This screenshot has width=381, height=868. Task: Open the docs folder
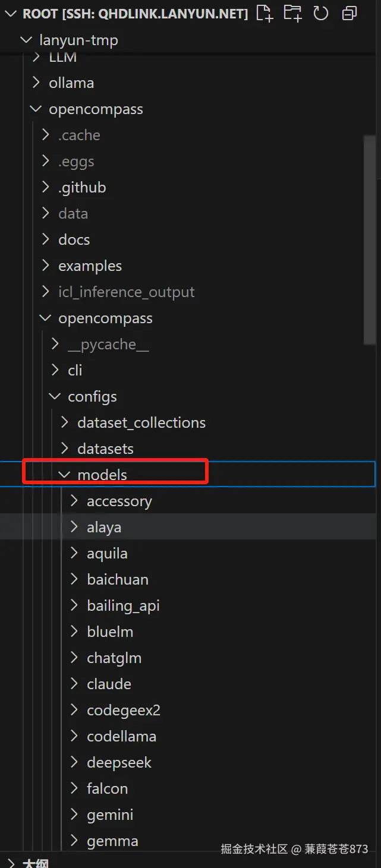(74, 239)
